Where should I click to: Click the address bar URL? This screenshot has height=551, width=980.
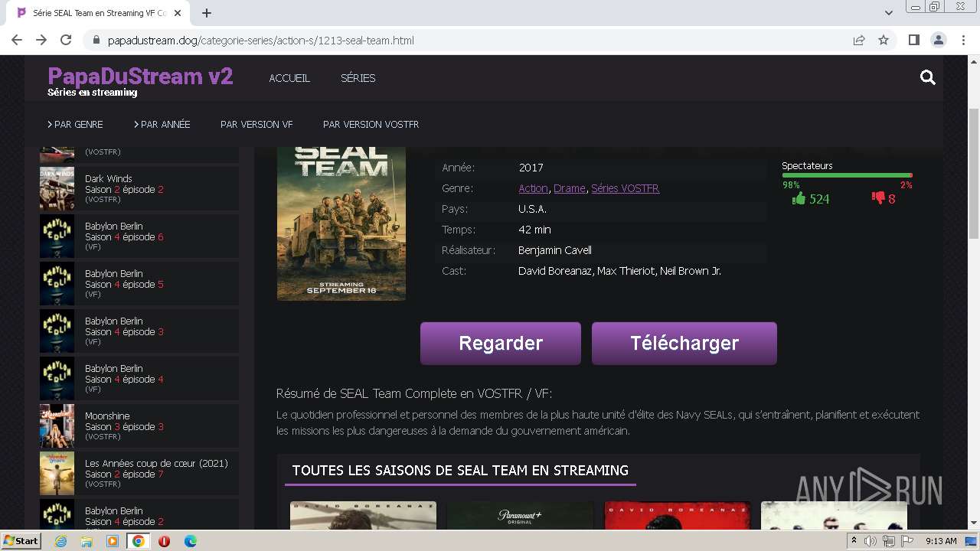click(260, 40)
